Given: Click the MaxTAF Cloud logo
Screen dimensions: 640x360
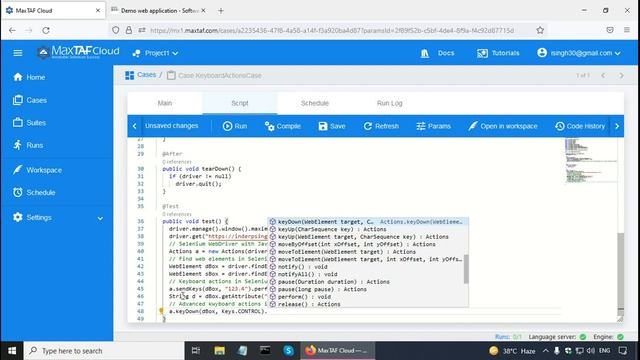Looking at the screenshot, I should (78, 52).
